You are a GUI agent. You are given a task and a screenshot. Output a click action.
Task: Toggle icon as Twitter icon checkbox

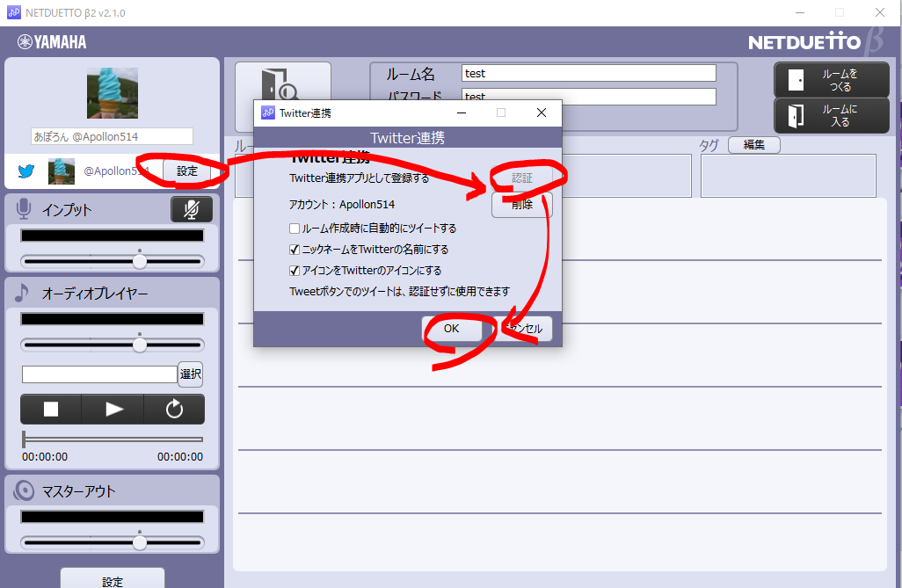click(x=295, y=271)
